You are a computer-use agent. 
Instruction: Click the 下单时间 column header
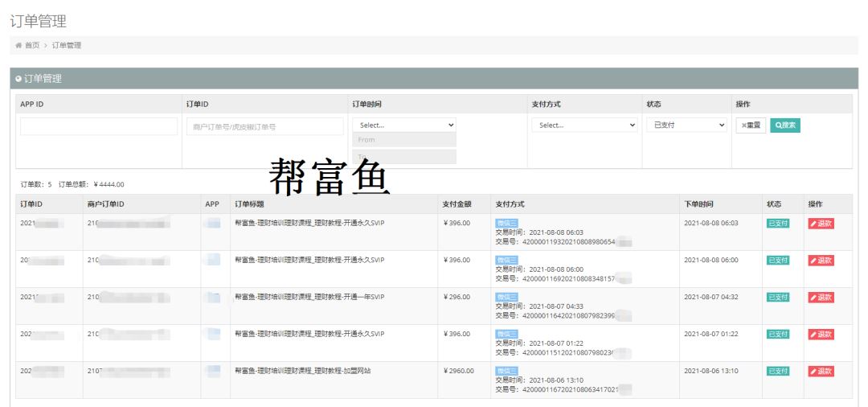[698, 204]
